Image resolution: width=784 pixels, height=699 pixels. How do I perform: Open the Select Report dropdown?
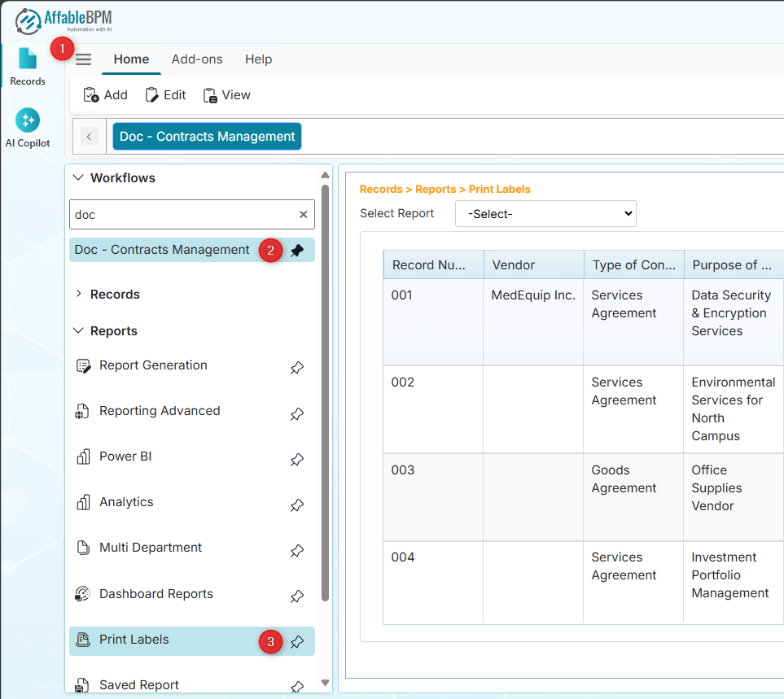pos(545,214)
